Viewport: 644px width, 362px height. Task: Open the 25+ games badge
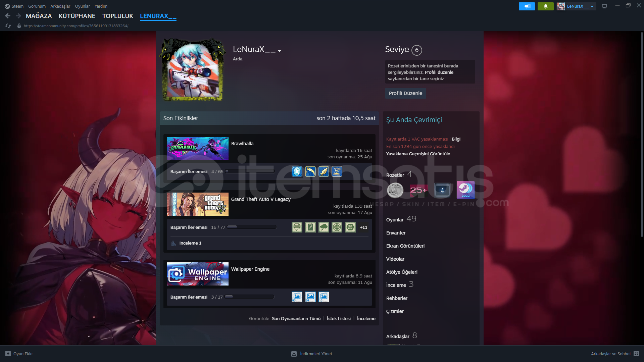pyautogui.click(x=419, y=190)
